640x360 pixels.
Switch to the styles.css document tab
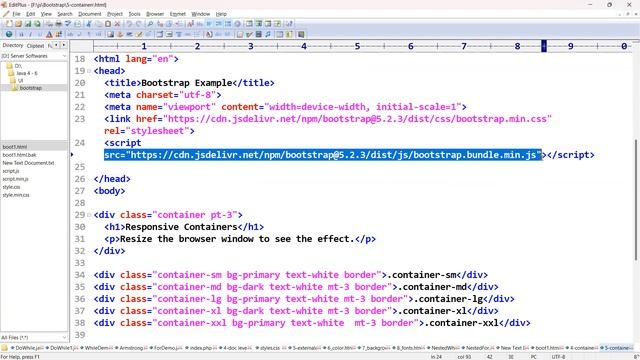click(270, 348)
